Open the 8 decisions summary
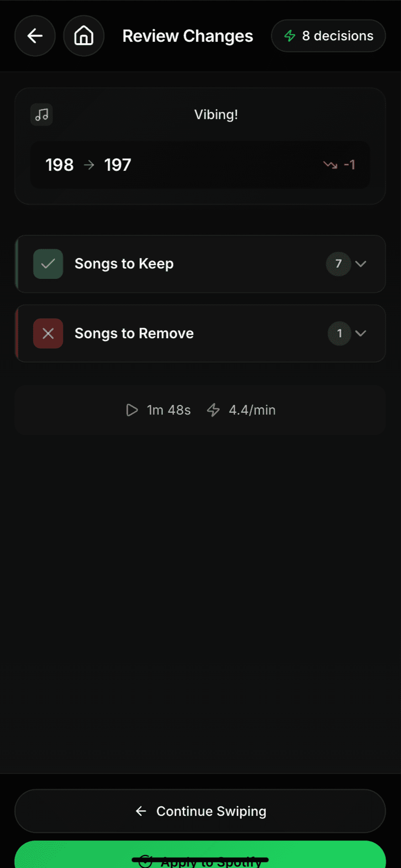This screenshot has height=868, width=401. click(x=328, y=36)
